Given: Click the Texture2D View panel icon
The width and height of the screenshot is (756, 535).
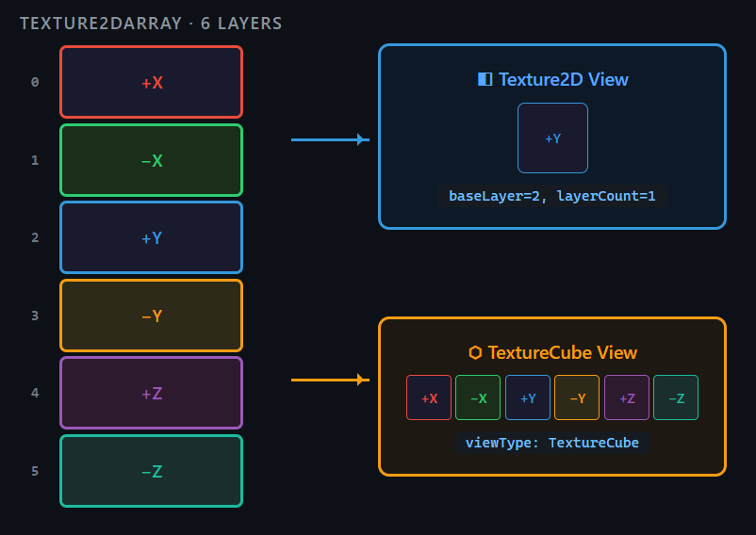Looking at the screenshot, I should (x=485, y=79).
